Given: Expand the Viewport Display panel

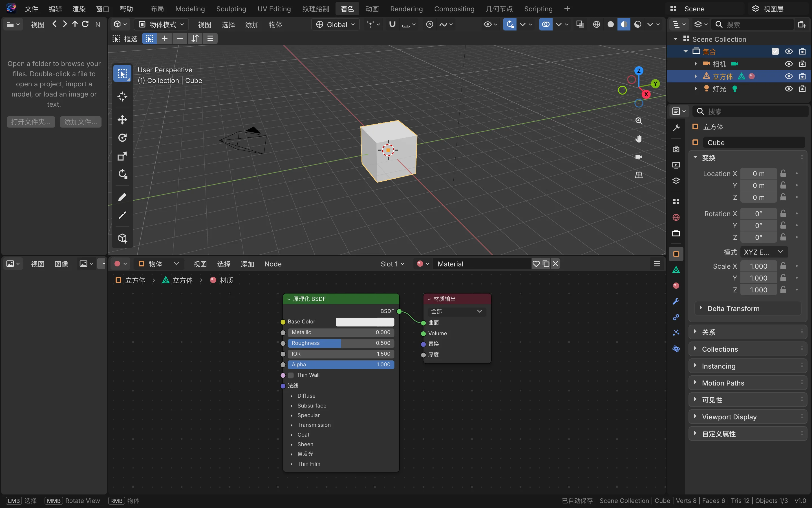Looking at the screenshot, I should click(748, 417).
